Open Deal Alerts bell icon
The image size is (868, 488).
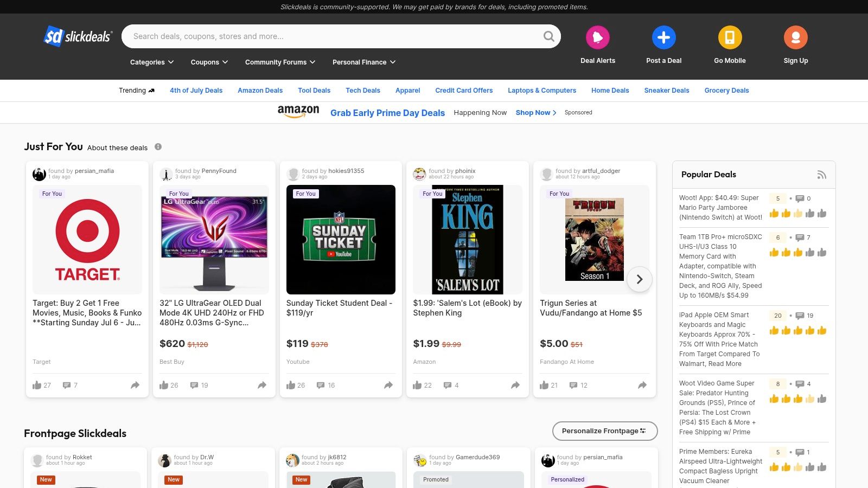(x=598, y=37)
